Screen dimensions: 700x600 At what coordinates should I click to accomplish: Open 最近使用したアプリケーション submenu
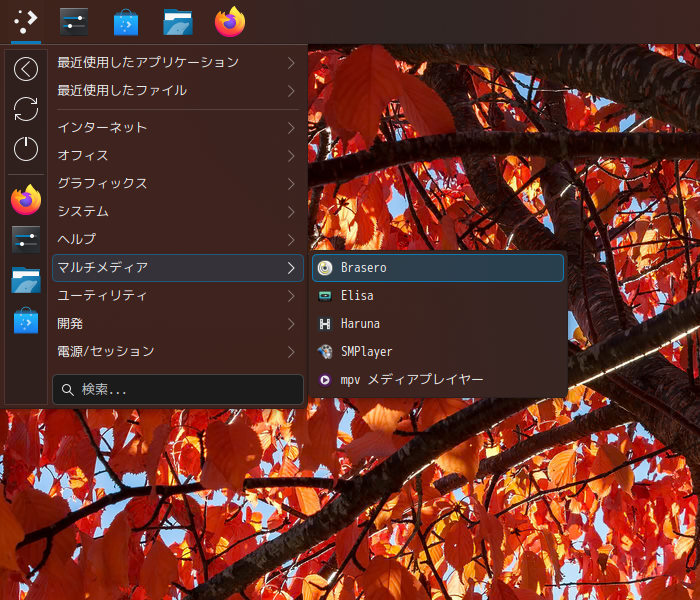click(x=178, y=62)
